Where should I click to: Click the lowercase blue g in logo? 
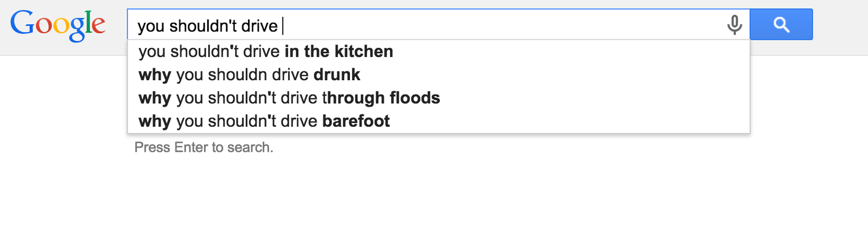(x=76, y=28)
